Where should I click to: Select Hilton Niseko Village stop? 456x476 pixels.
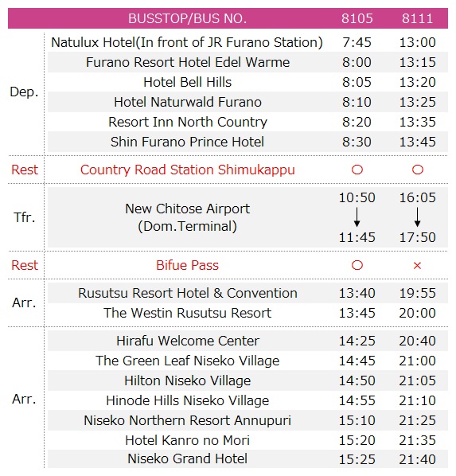point(188,380)
